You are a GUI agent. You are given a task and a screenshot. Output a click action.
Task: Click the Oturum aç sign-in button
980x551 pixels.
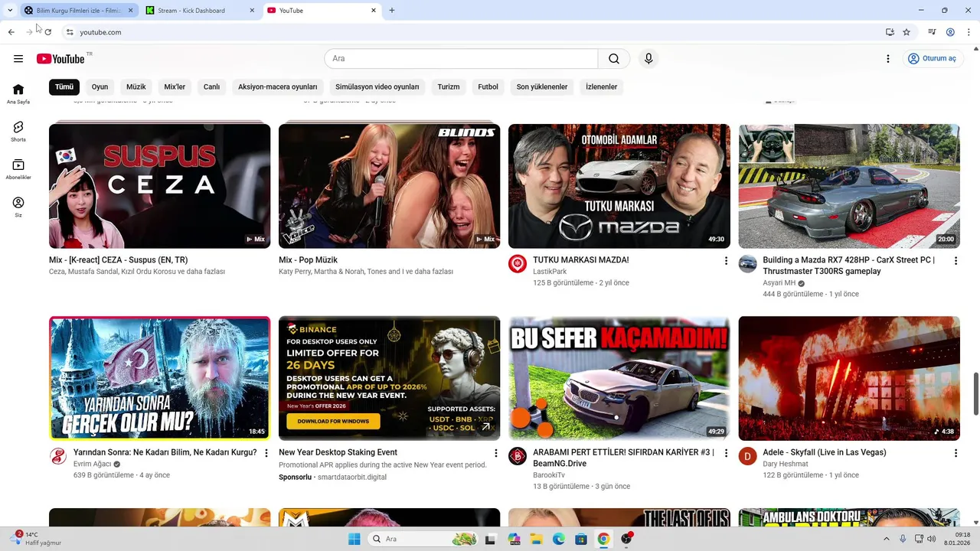932,59
